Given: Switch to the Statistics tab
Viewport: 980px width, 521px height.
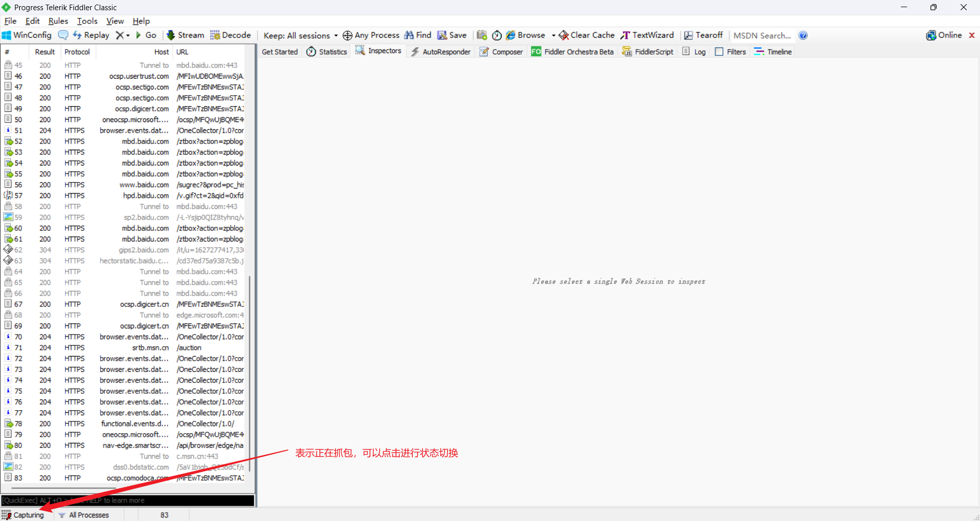Looking at the screenshot, I should click(327, 52).
